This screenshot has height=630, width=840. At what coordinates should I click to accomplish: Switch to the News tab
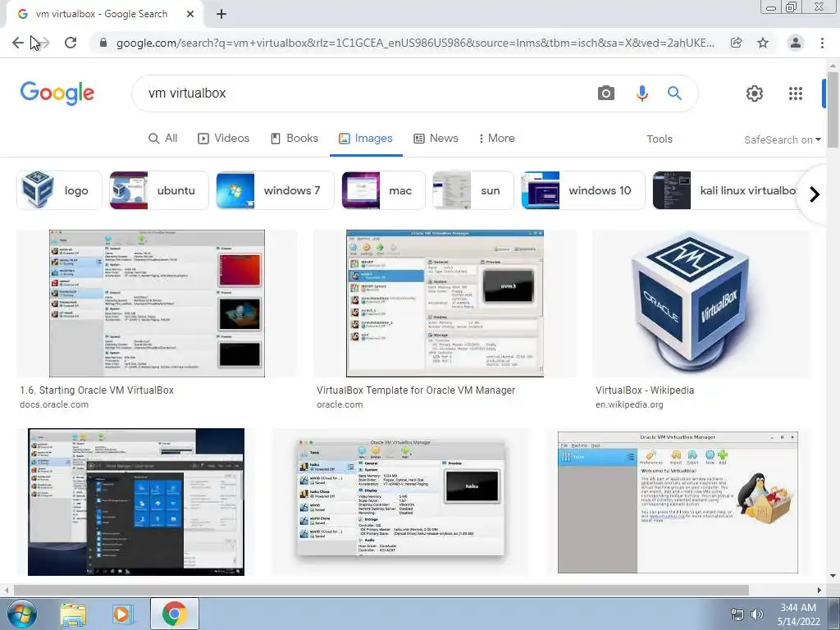tap(436, 138)
